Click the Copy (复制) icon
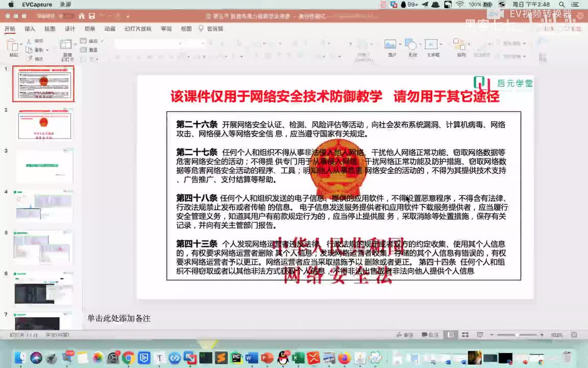 tap(29, 50)
